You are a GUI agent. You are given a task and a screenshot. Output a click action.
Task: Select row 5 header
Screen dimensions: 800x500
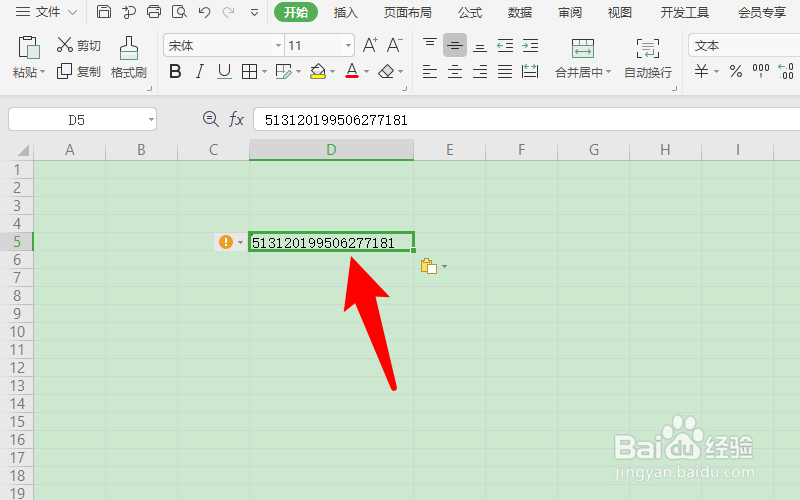click(17, 241)
